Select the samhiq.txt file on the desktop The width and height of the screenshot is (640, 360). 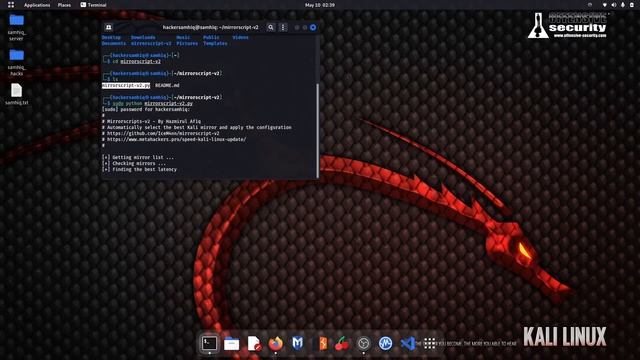[x=16, y=94]
